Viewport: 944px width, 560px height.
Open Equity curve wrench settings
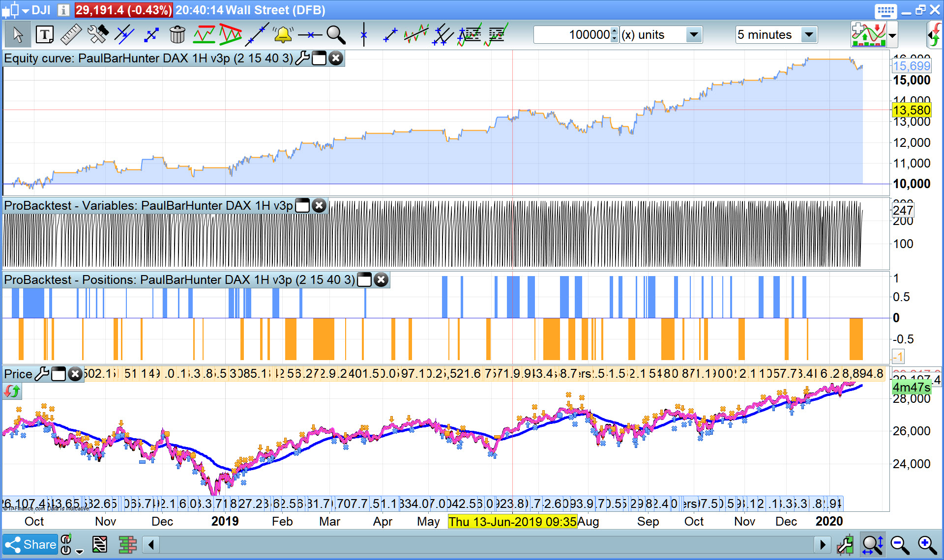302,58
